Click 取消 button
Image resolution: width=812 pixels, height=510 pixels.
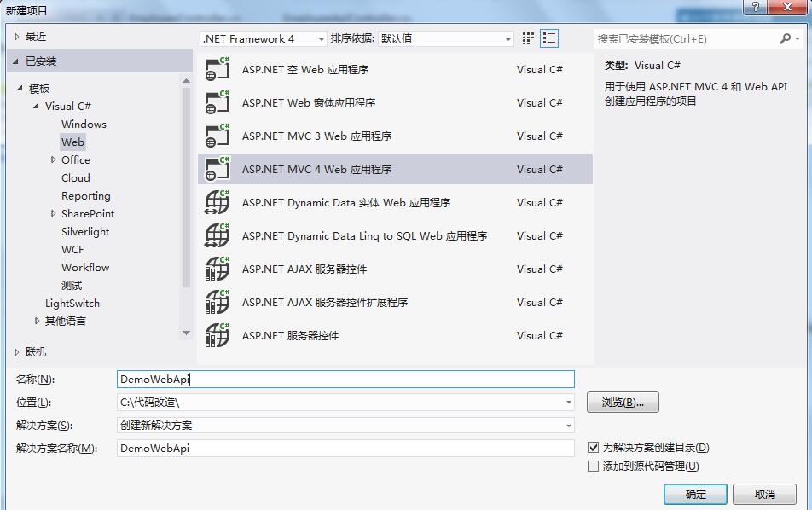764,495
